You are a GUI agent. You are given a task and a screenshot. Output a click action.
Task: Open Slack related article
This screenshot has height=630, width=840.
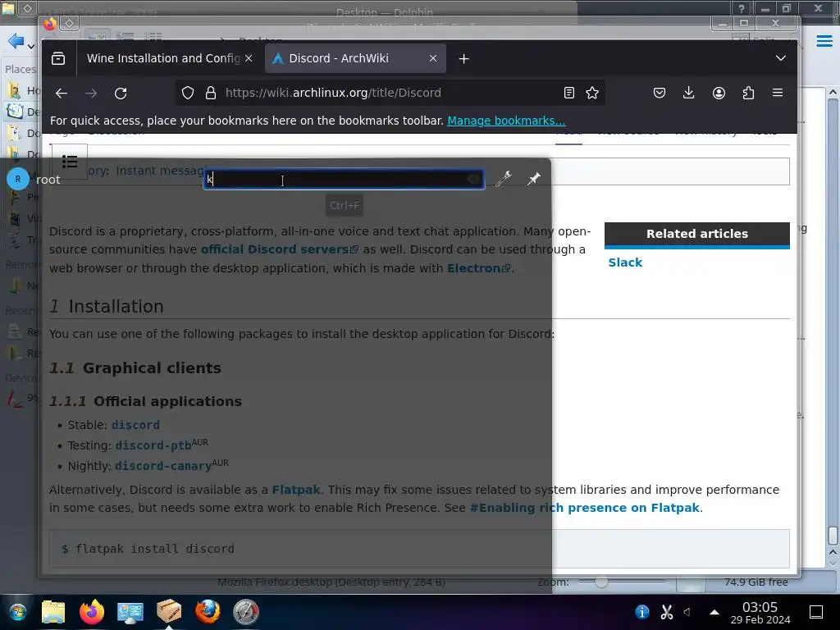[x=625, y=262]
